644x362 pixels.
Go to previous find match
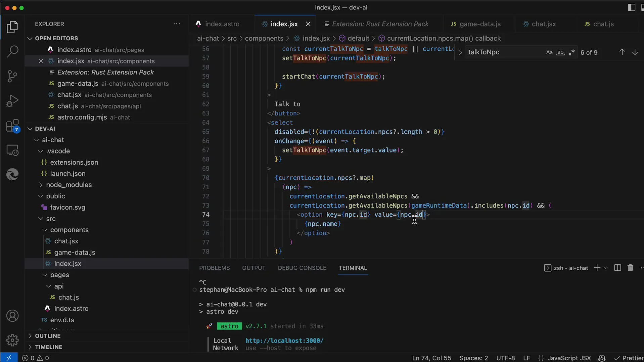(x=622, y=52)
